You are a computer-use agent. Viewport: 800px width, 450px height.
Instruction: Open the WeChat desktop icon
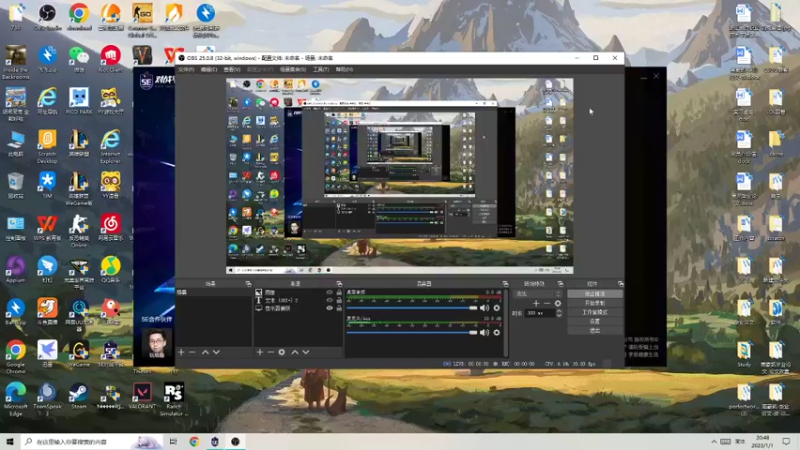79,59
